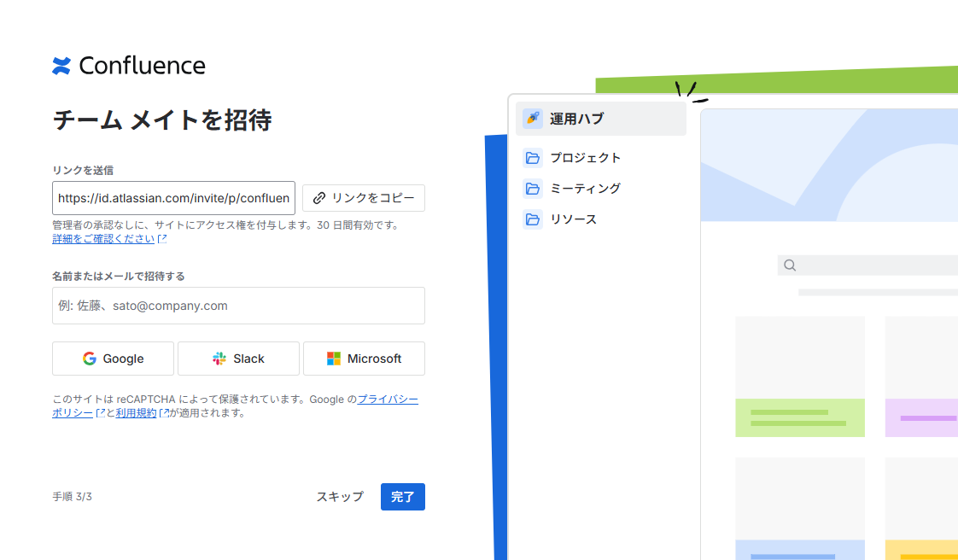Viewport: 958px width, 560px height.
Task: Click the magnifier icon in the preview search bar
Action: click(x=790, y=265)
